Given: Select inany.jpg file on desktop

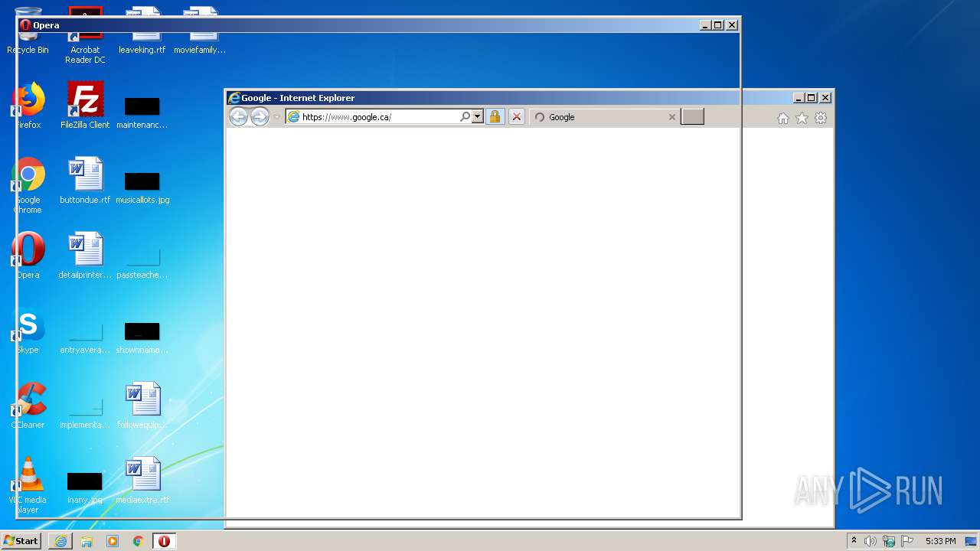Looking at the screenshot, I should tap(85, 487).
